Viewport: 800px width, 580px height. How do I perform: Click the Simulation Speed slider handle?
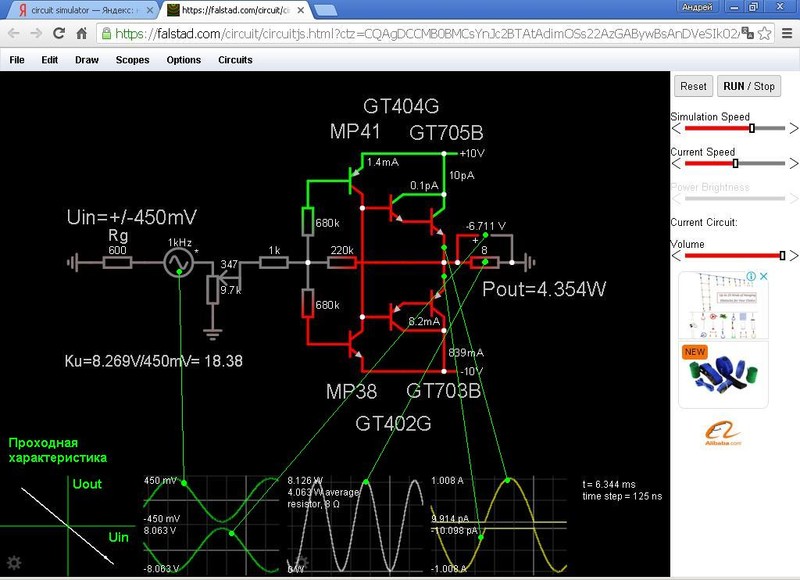[x=752, y=129]
